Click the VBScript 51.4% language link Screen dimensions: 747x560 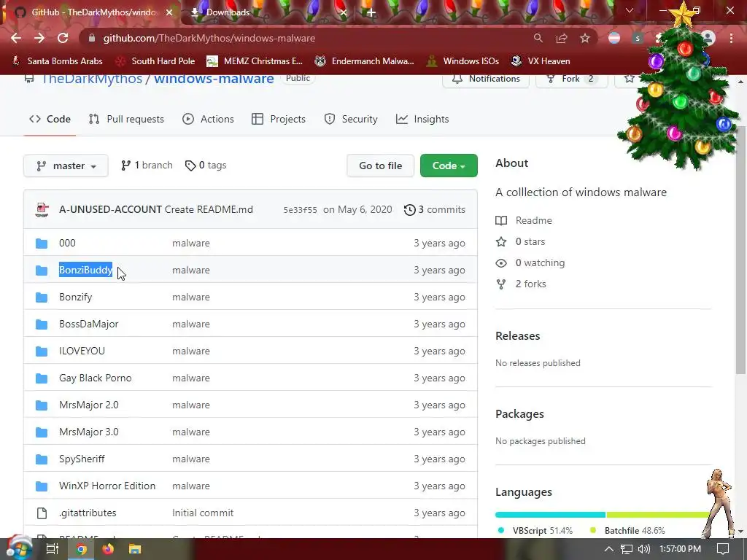[535, 531]
